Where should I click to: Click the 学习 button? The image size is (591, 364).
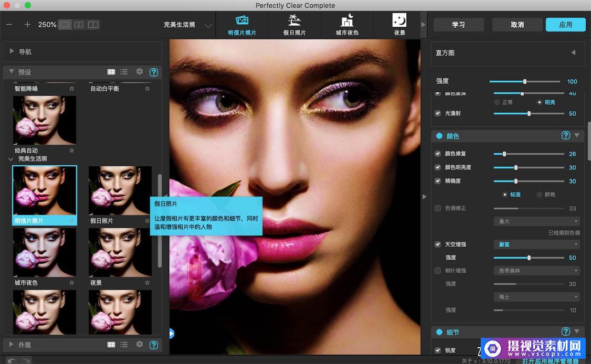coord(458,25)
